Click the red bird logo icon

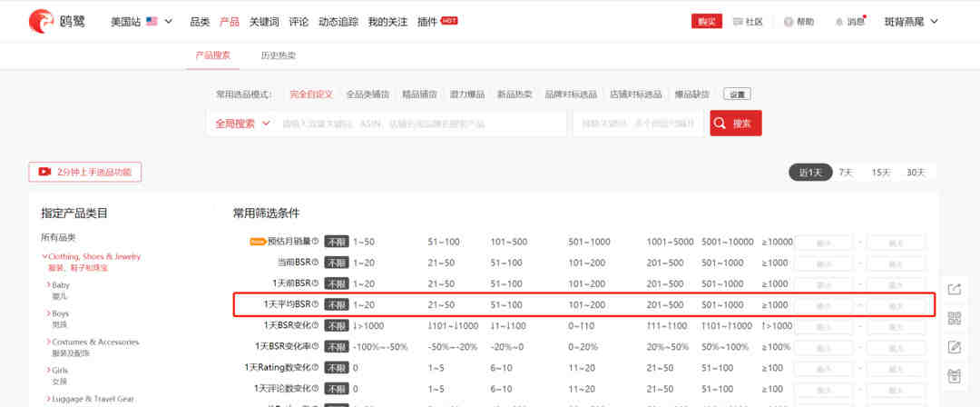pos(41,21)
